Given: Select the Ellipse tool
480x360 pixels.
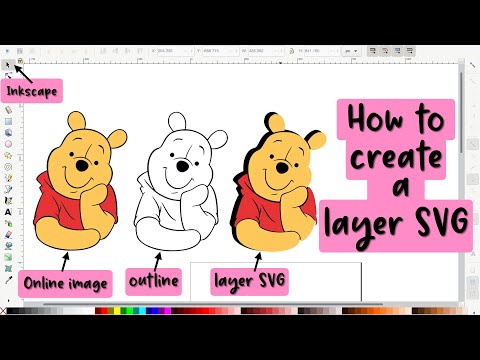Looking at the screenshot, I should [8, 144].
